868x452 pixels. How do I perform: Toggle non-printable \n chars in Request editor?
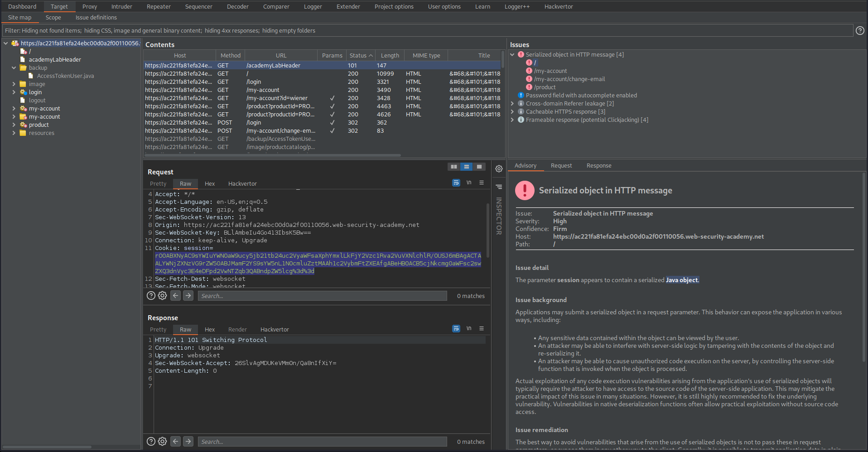pos(469,183)
